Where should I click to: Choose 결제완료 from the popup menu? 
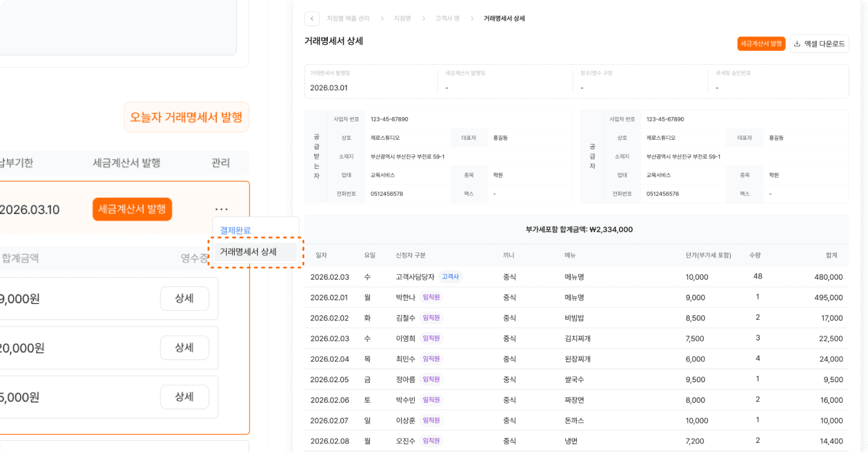[235, 230]
